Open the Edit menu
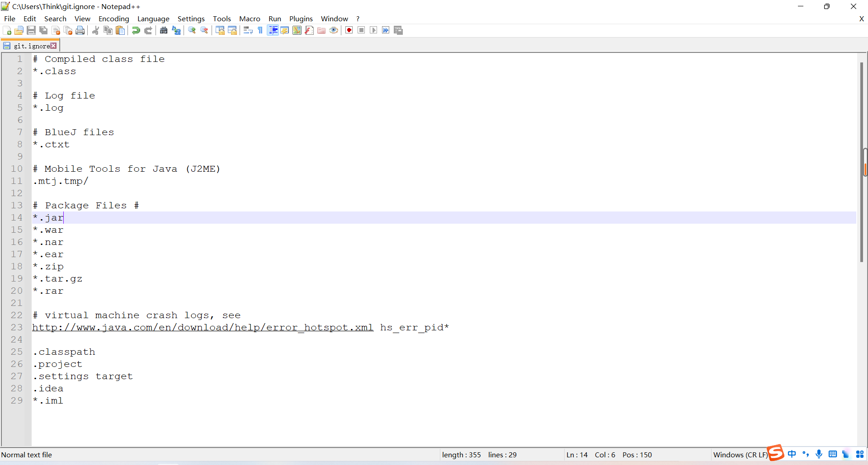Viewport: 868px width, 465px height. click(30, 19)
